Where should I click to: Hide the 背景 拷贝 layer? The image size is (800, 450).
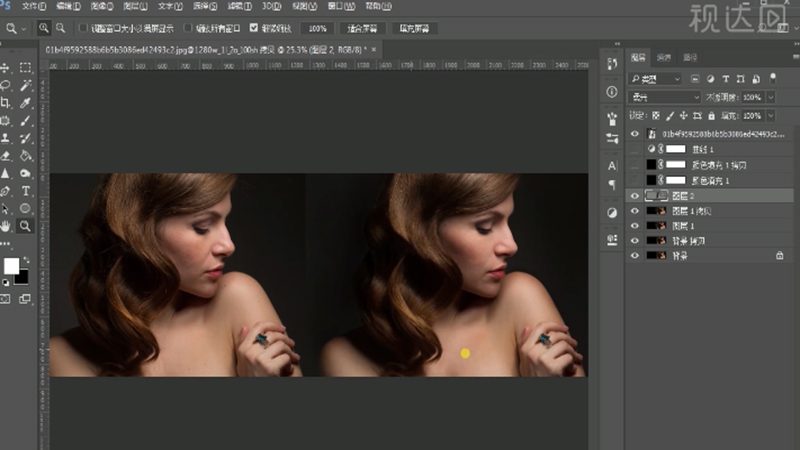click(635, 240)
